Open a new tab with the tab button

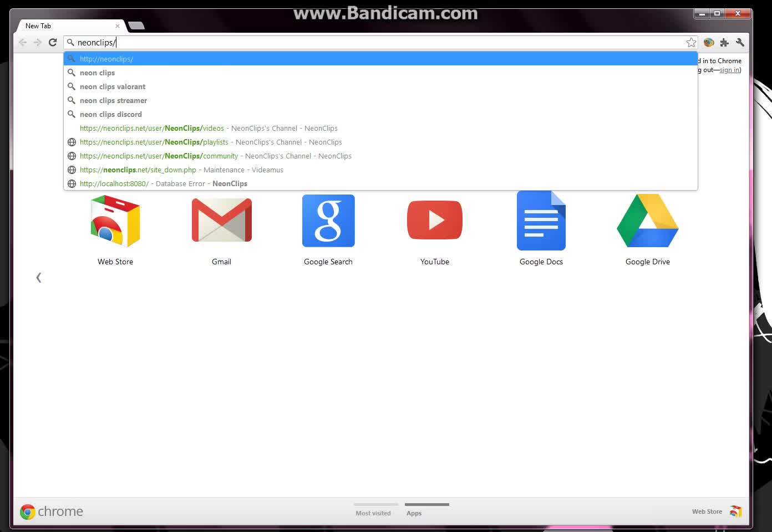click(136, 25)
